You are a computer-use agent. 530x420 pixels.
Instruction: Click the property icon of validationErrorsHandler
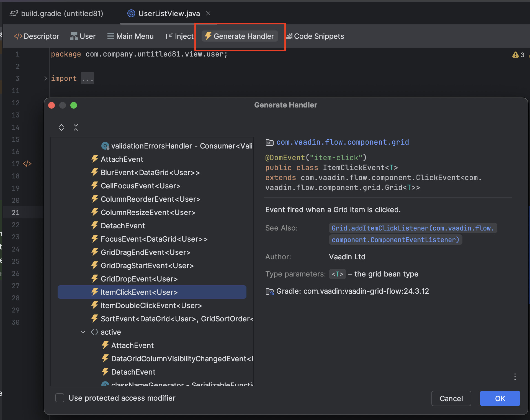tap(105, 146)
